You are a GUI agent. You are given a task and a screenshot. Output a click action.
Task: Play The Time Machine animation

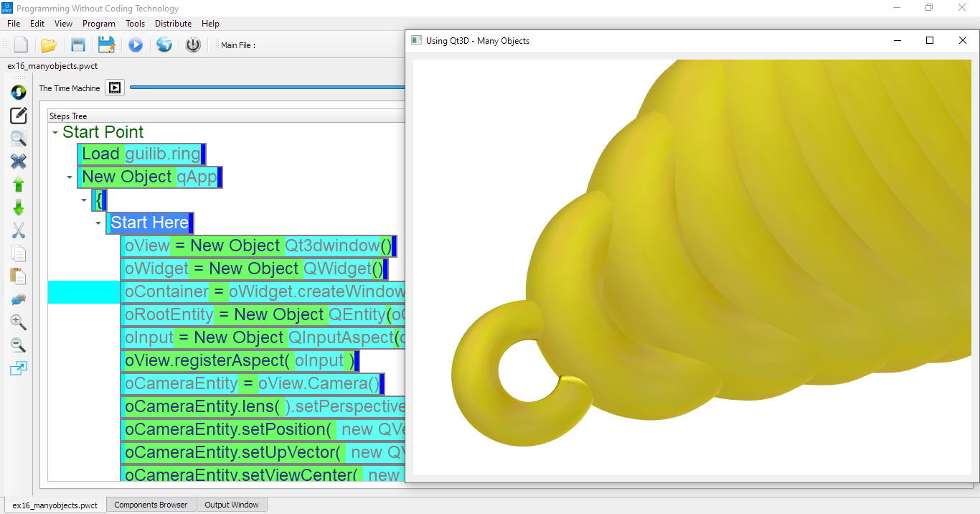pyautogui.click(x=113, y=88)
